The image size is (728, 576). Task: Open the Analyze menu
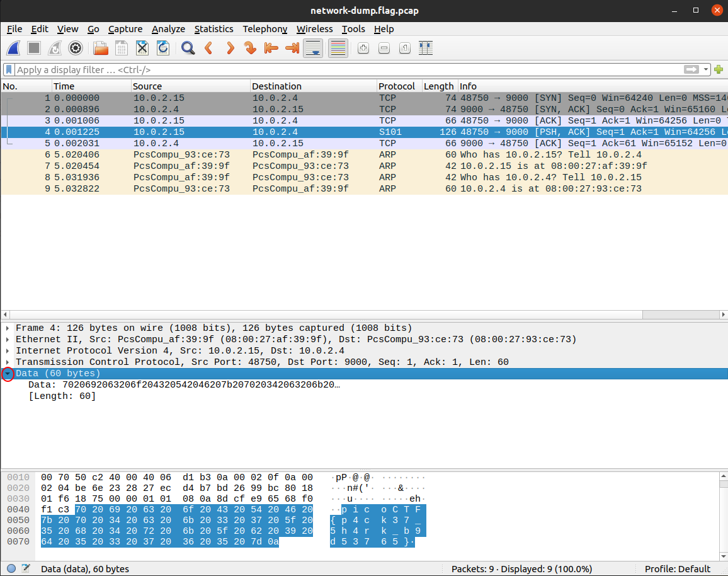[168, 29]
